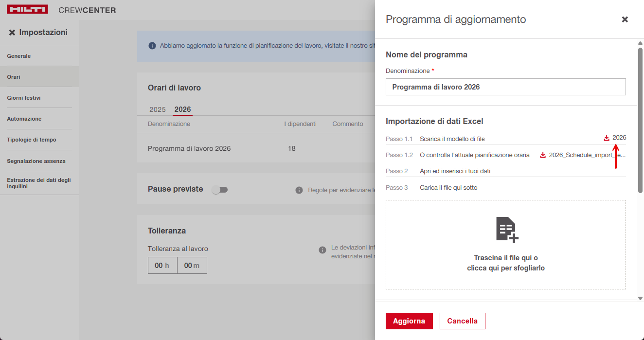Click the info icon in blue banner
This screenshot has height=340, width=644.
coord(151,46)
